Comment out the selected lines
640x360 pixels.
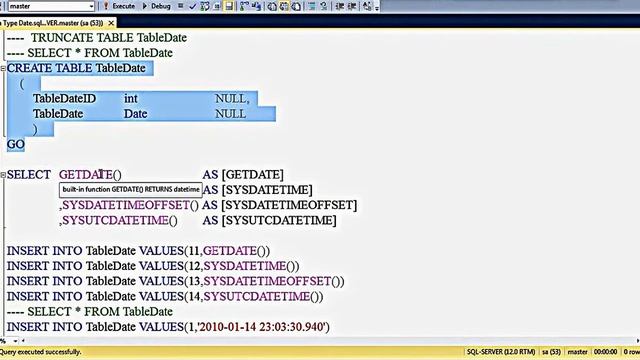tap(312, 6)
